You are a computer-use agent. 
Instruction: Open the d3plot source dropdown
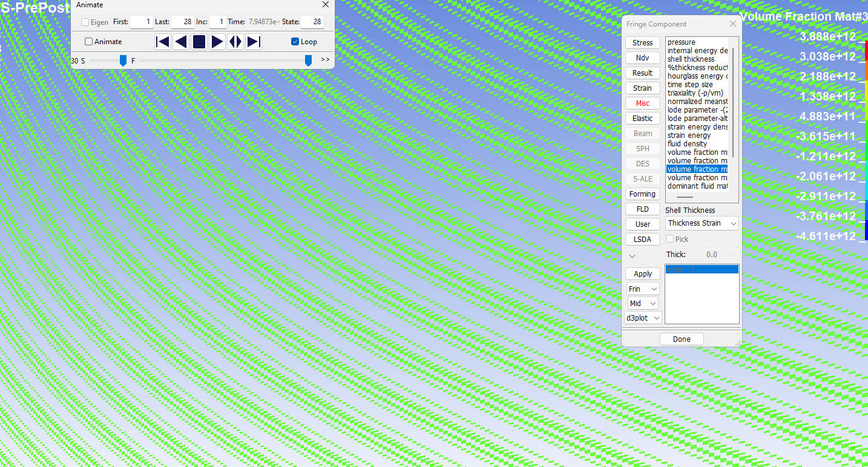click(643, 318)
